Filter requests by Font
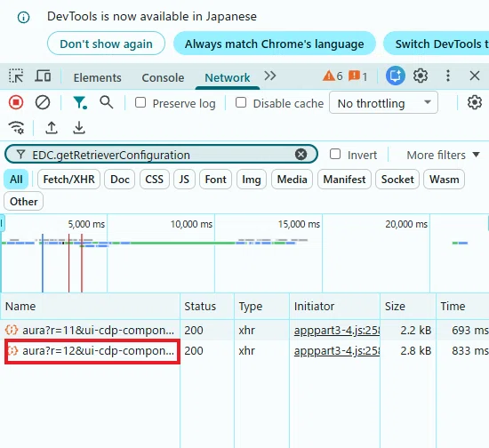 (215, 180)
